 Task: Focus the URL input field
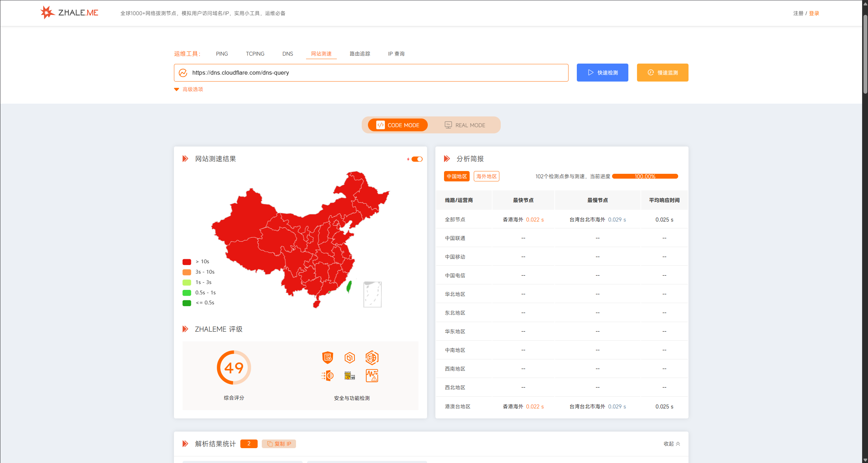tap(371, 73)
